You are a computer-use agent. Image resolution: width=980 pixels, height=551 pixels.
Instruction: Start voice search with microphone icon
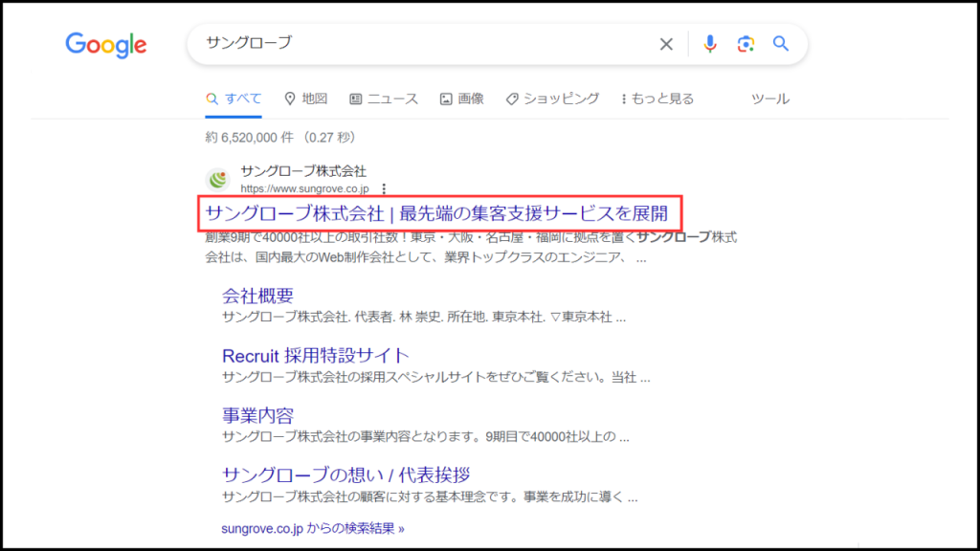pos(709,44)
